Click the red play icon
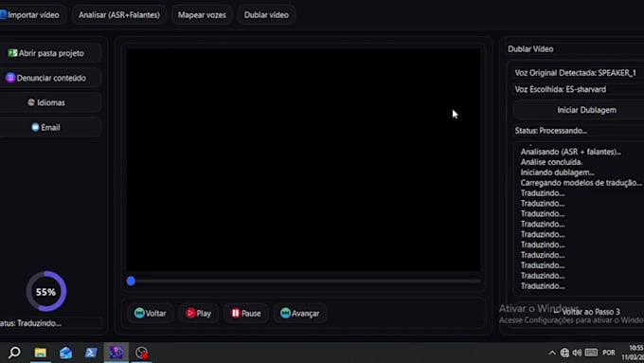This screenshot has height=363, width=644. click(190, 314)
